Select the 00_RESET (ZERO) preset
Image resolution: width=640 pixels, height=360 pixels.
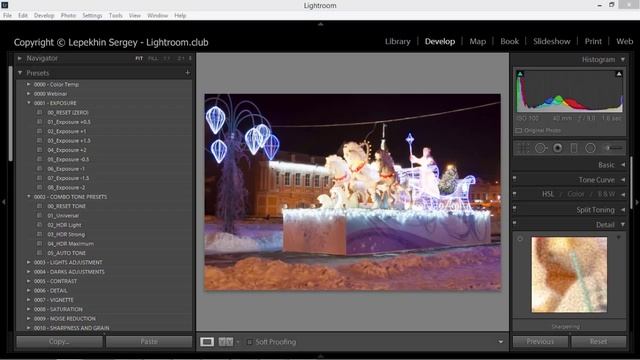(68, 112)
